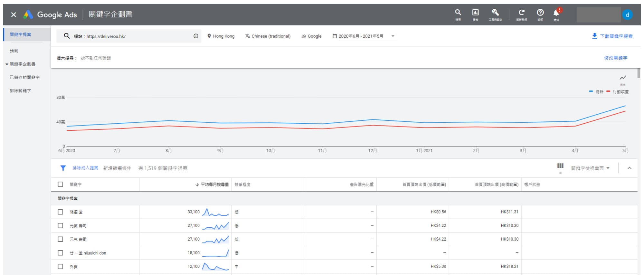644x275 pixels.
Task: Open the 關鍵字檢視畫面 dropdown
Action: click(590, 168)
